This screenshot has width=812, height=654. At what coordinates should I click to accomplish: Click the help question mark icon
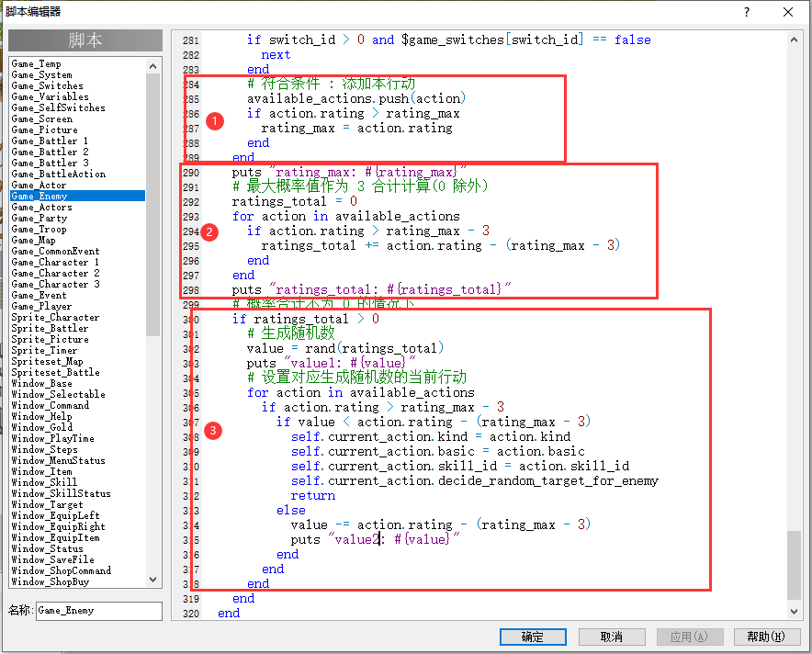(x=746, y=12)
